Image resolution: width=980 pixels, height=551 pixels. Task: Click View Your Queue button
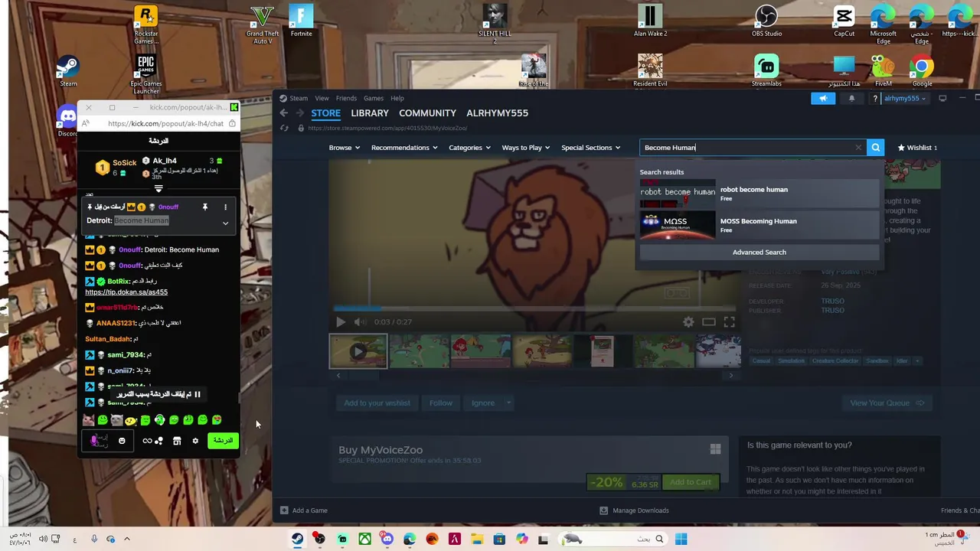tap(887, 403)
